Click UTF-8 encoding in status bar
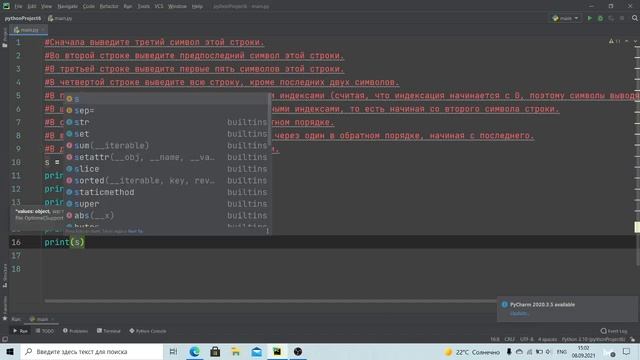This screenshot has height=360, width=640. click(x=527, y=339)
